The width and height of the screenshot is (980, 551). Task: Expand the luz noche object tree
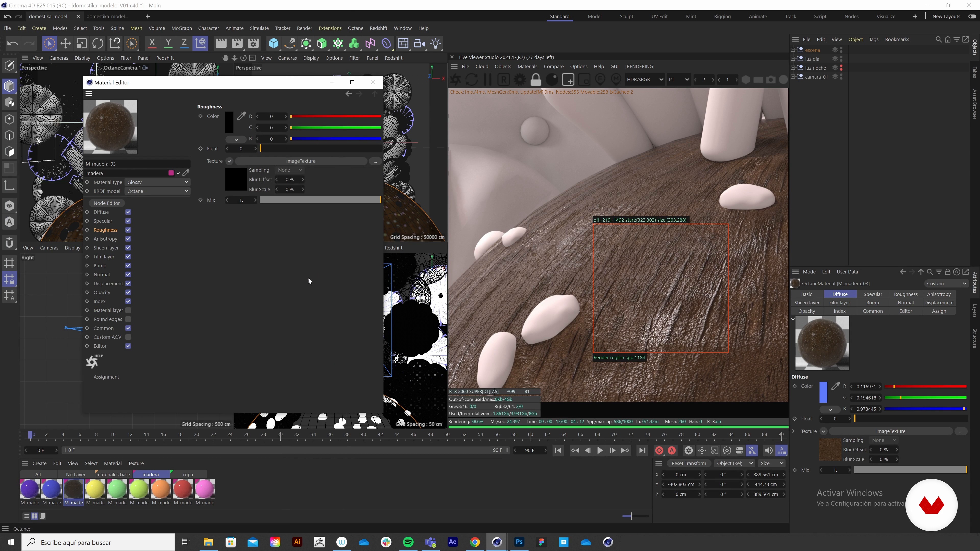793,68
